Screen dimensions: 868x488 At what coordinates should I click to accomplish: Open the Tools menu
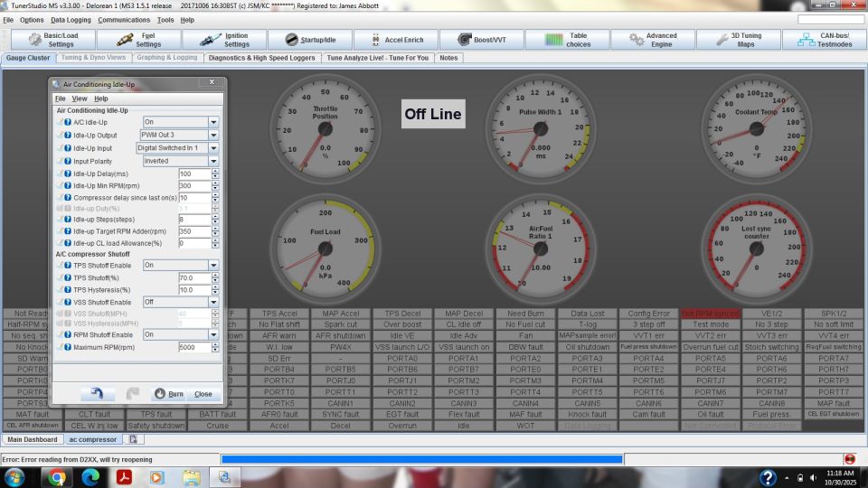point(165,20)
